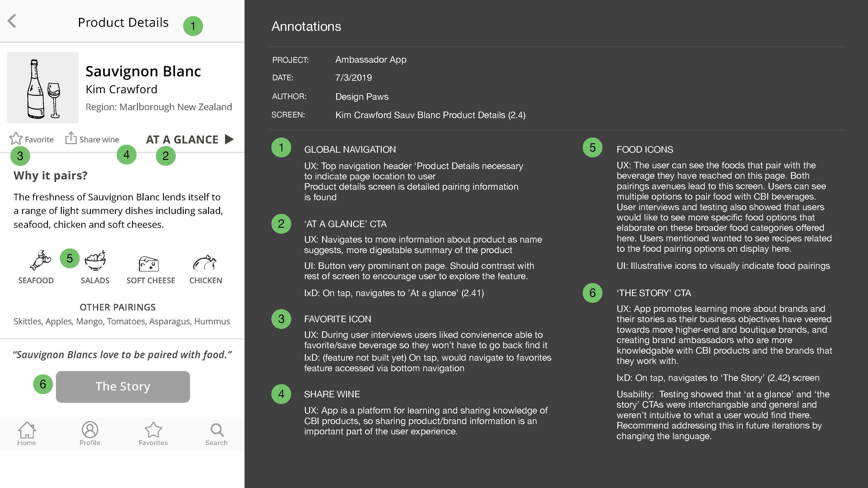Image resolution: width=868 pixels, height=488 pixels.
Task: Go back using the left chevron arrow
Action: click(12, 21)
